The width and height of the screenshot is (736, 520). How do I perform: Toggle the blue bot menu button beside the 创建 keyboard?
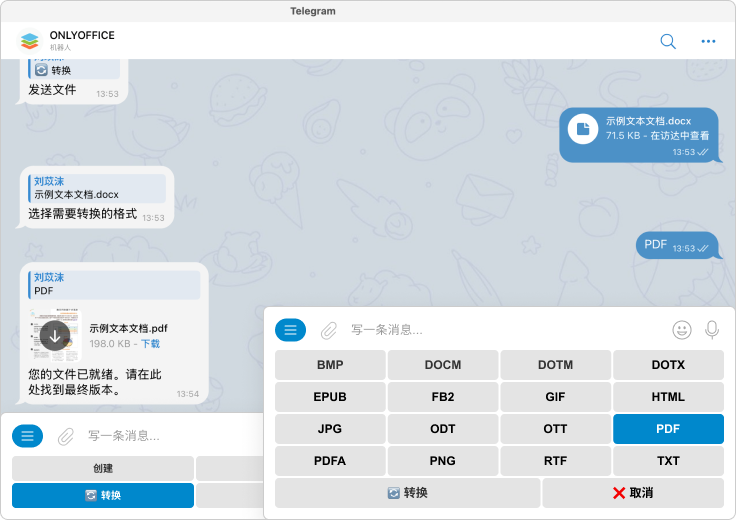27,436
